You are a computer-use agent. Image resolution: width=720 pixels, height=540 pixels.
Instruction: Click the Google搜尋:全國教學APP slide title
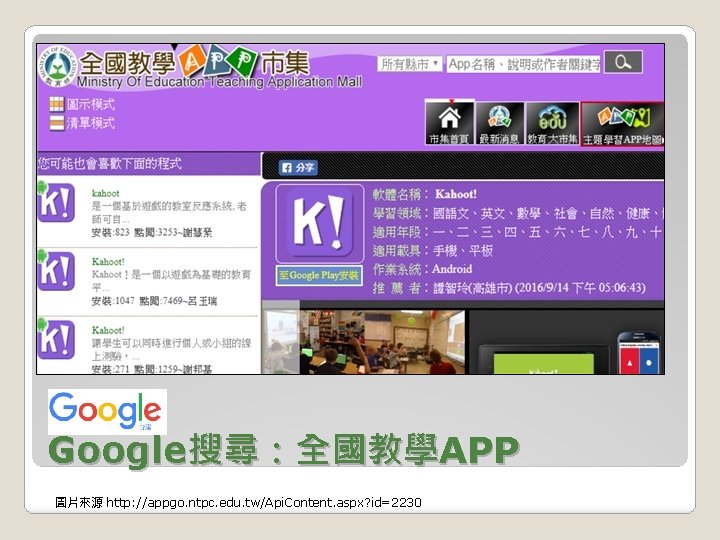click(284, 450)
